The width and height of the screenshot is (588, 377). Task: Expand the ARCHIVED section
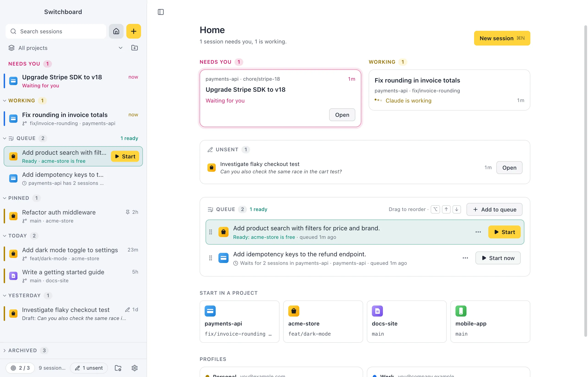pyautogui.click(x=5, y=351)
